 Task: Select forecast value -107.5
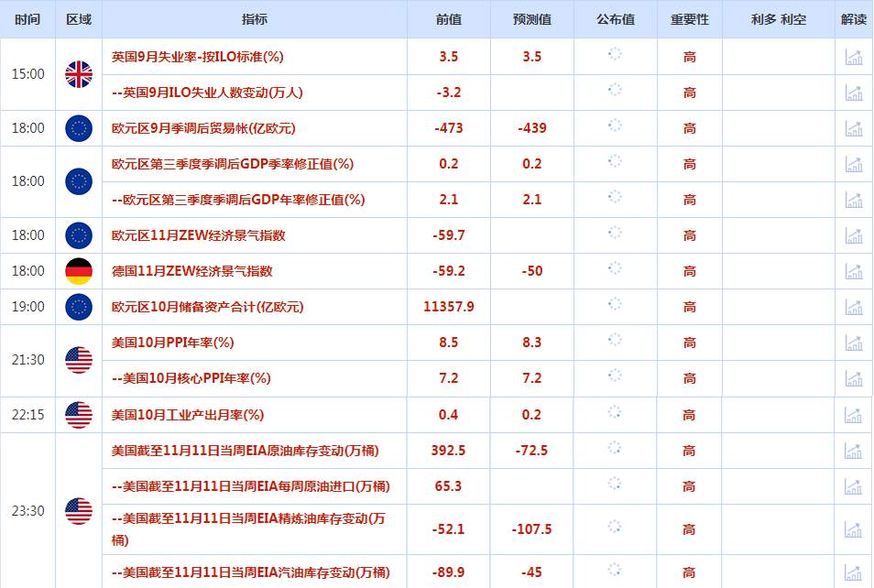(x=531, y=528)
